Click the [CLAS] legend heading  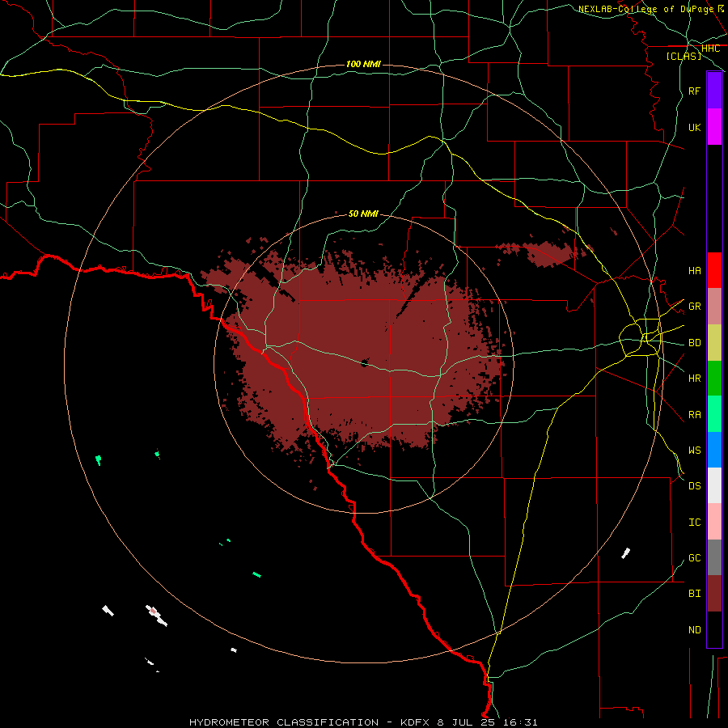pyautogui.click(x=684, y=56)
